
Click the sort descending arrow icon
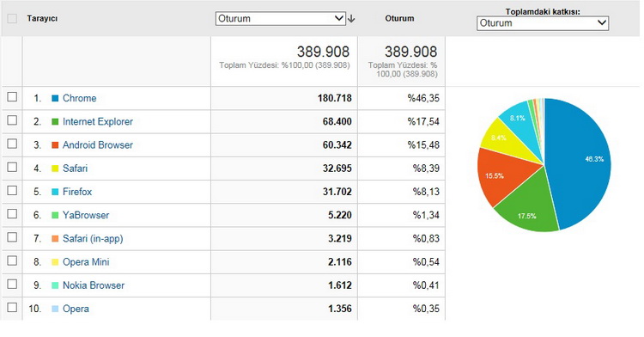point(351,19)
